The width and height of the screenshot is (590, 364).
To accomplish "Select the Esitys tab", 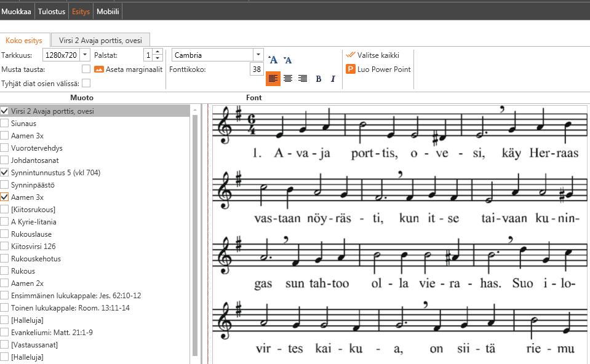I will [x=81, y=11].
